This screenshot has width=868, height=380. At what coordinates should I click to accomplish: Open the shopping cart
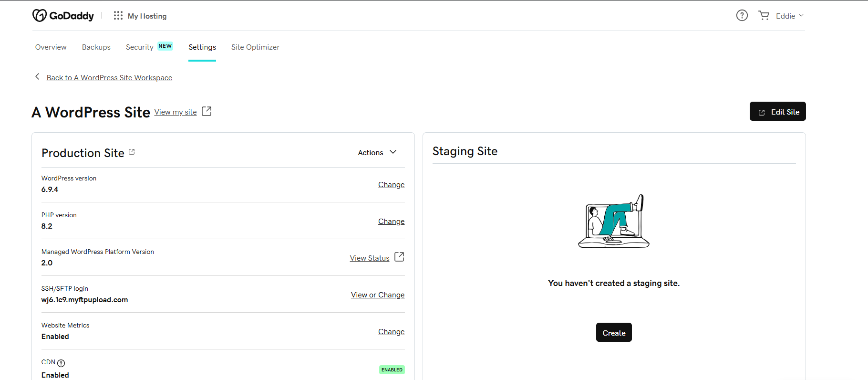tap(764, 16)
